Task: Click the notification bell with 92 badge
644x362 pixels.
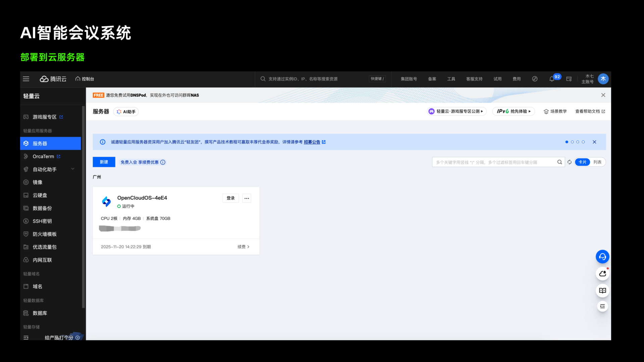Action: click(552, 79)
